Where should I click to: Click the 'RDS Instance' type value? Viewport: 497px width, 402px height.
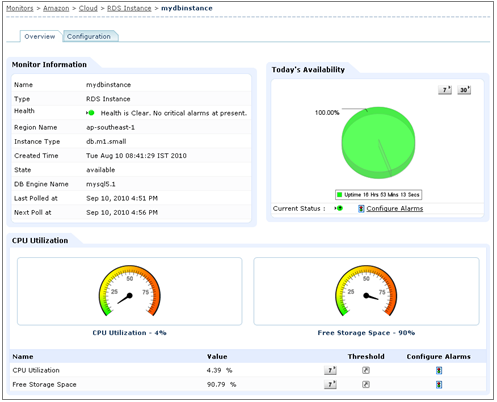(x=108, y=99)
